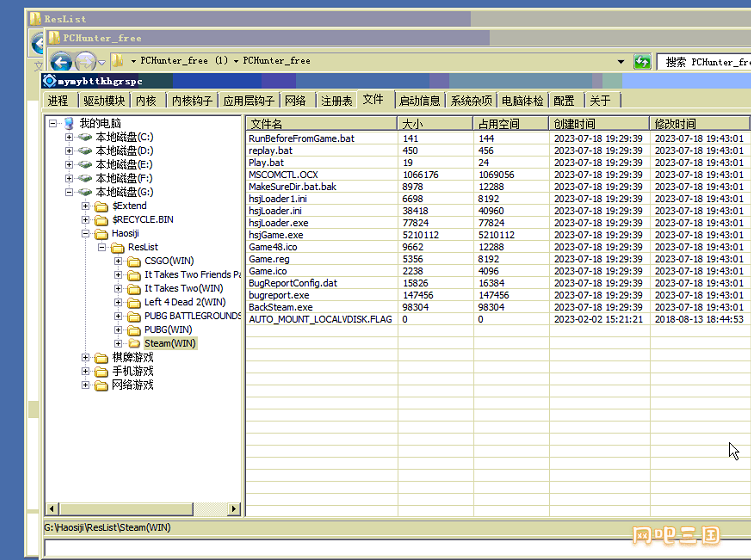The height and width of the screenshot is (560, 751).
Task: Select the PUBG BATTLEGROUNDS tree item
Action: point(192,316)
